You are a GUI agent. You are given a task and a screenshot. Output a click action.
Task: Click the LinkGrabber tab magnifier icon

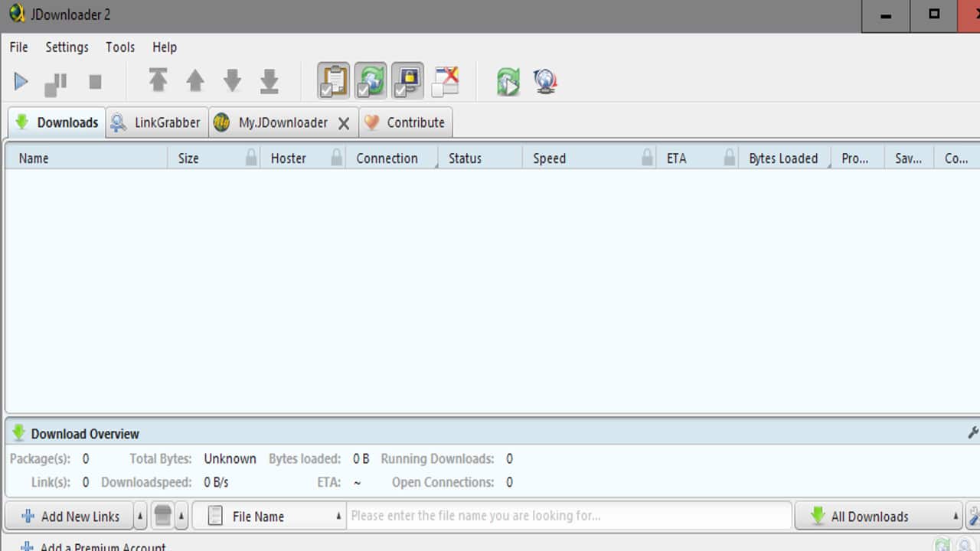pyautogui.click(x=118, y=122)
